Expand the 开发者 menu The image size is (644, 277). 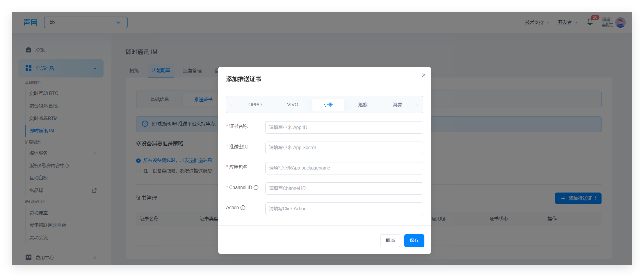click(567, 22)
